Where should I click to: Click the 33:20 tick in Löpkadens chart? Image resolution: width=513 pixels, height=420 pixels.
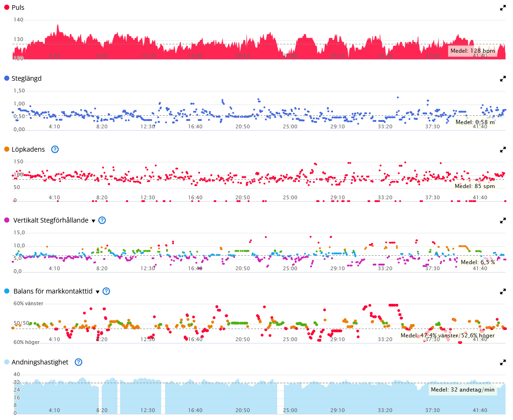pos(385,197)
